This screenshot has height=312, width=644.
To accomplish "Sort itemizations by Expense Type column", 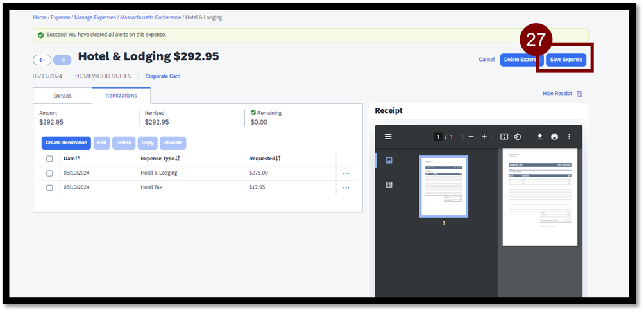I will [x=160, y=159].
